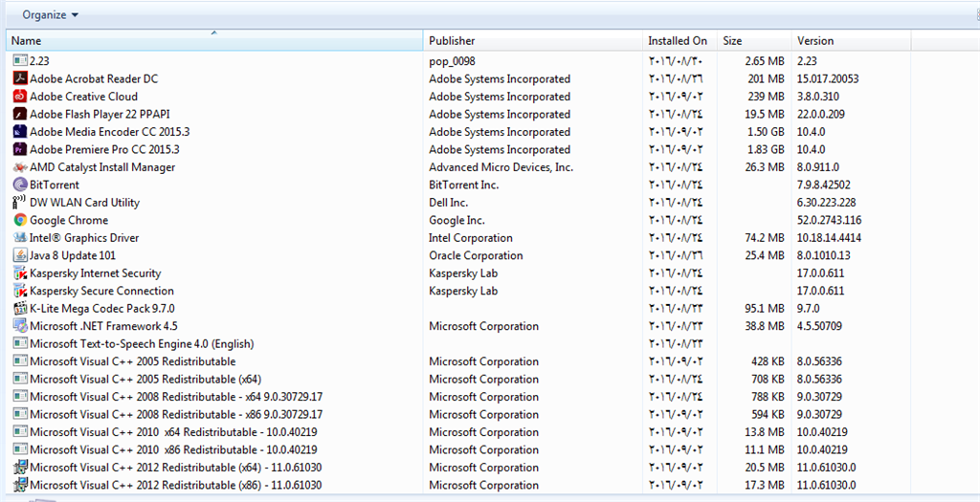Click the 1.50 GB size value
Image resolution: width=980 pixels, height=502 pixels.
click(766, 132)
